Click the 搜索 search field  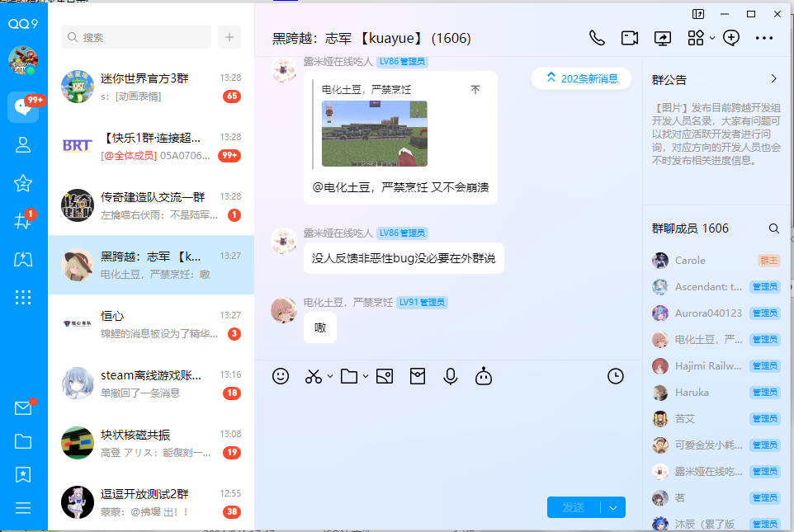(137, 37)
